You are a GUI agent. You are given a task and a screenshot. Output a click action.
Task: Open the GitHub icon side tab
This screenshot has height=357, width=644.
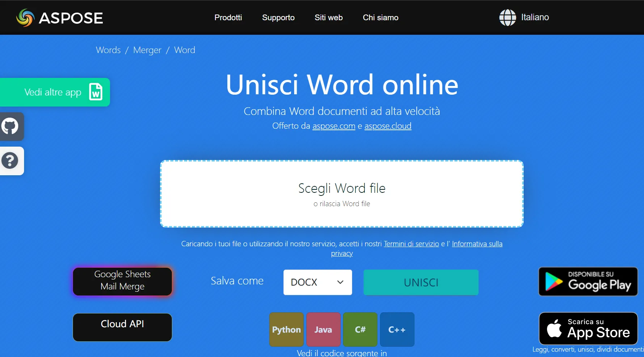(x=10, y=126)
